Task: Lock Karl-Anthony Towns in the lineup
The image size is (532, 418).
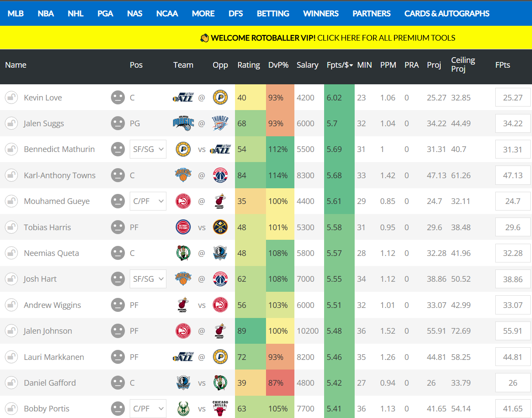Action: pos(11,175)
